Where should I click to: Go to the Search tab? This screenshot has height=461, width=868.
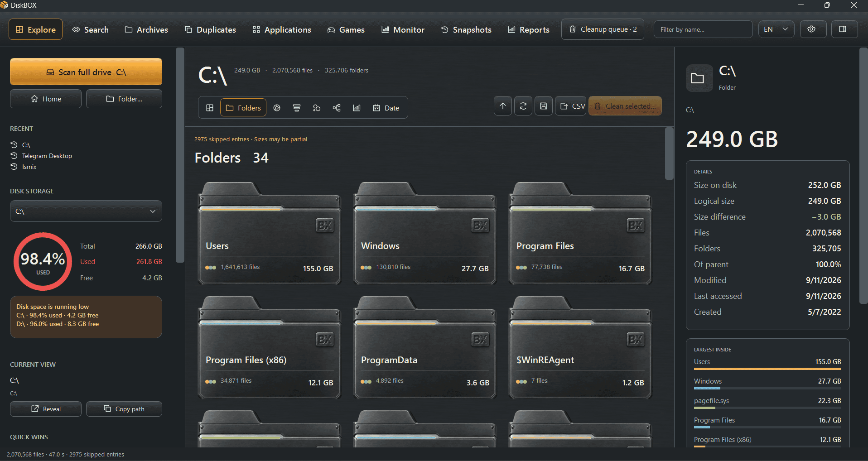[x=91, y=29]
